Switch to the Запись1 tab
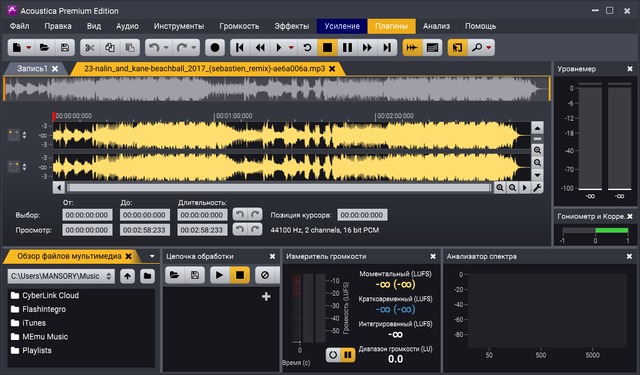Screen dimensions: 640x375 33,69
